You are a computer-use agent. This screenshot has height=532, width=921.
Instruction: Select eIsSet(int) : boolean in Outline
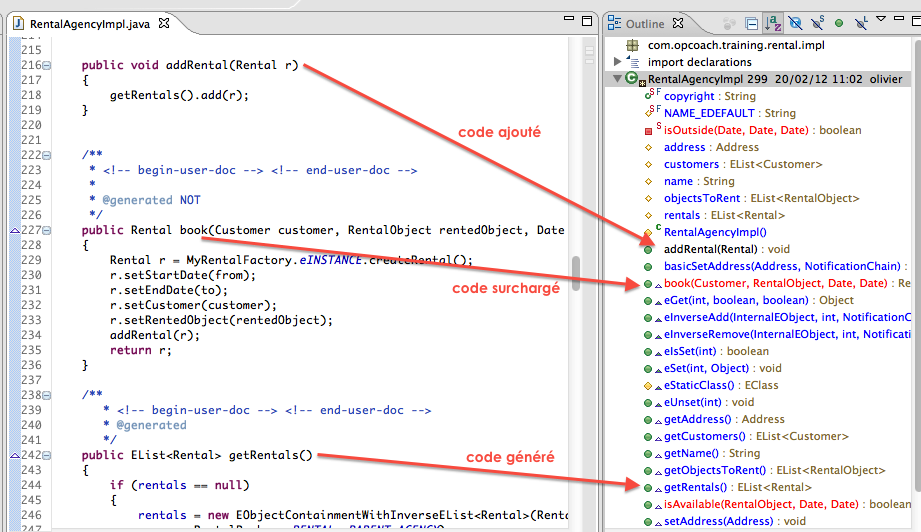(716, 351)
